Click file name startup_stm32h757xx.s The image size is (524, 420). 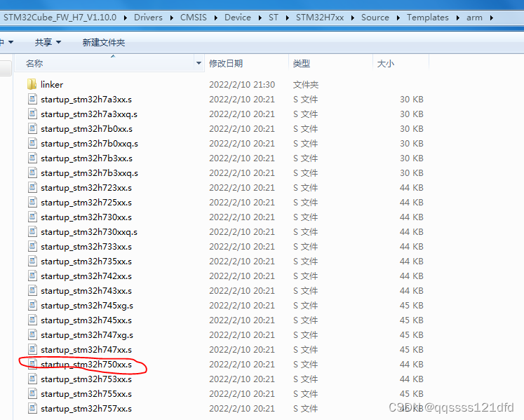click(86, 409)
